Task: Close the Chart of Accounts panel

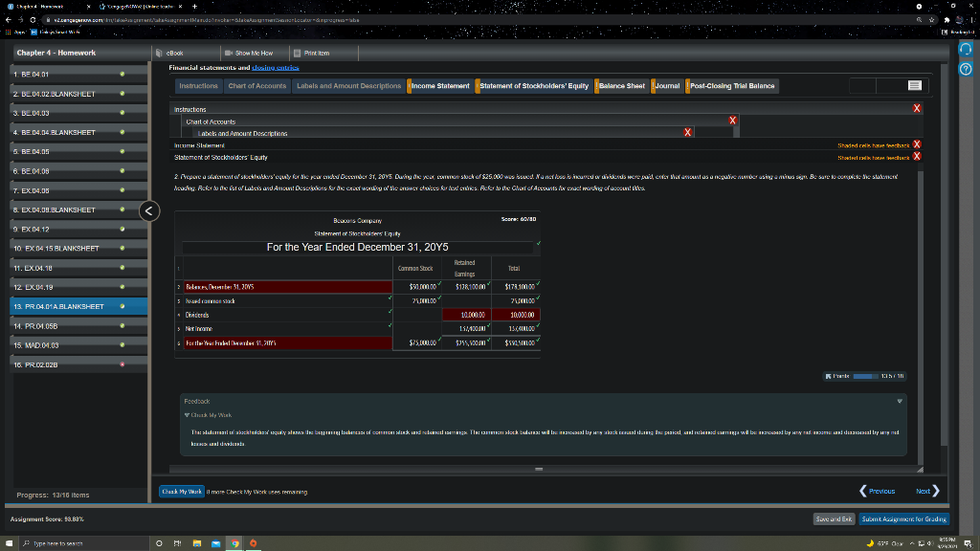Action: click(732, 120)
